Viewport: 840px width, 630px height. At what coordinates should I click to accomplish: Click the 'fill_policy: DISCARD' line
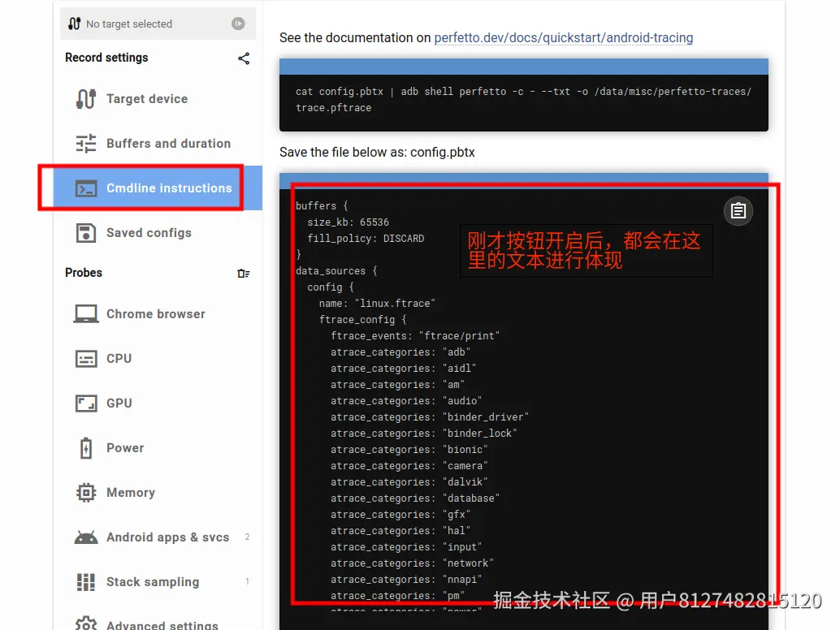(366, 239)
